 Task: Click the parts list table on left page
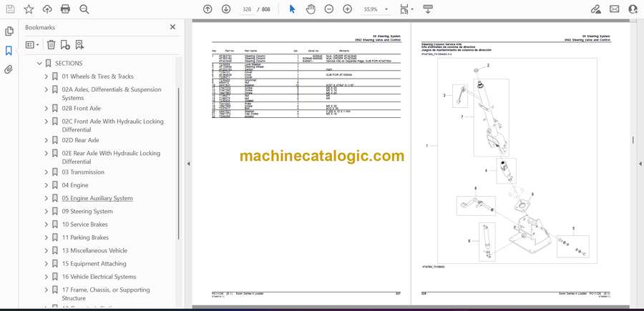[x=306, y=85]
